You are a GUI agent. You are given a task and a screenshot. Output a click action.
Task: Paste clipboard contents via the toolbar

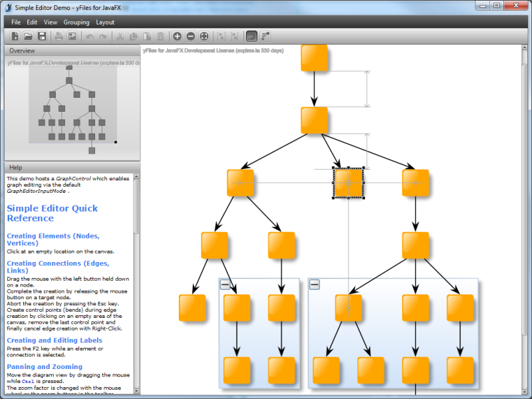(x=147, y=37)
